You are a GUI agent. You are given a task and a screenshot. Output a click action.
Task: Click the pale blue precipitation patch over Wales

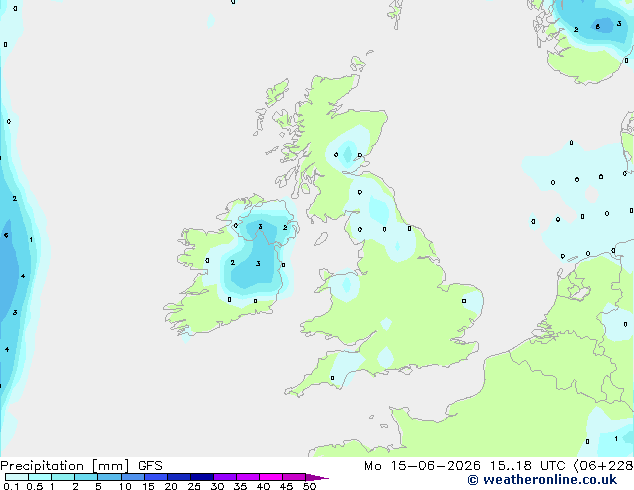coord(346,285)
